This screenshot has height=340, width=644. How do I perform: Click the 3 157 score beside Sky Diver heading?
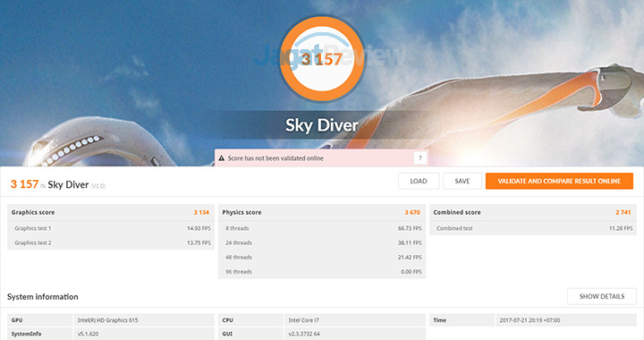[x=24, y=184]
